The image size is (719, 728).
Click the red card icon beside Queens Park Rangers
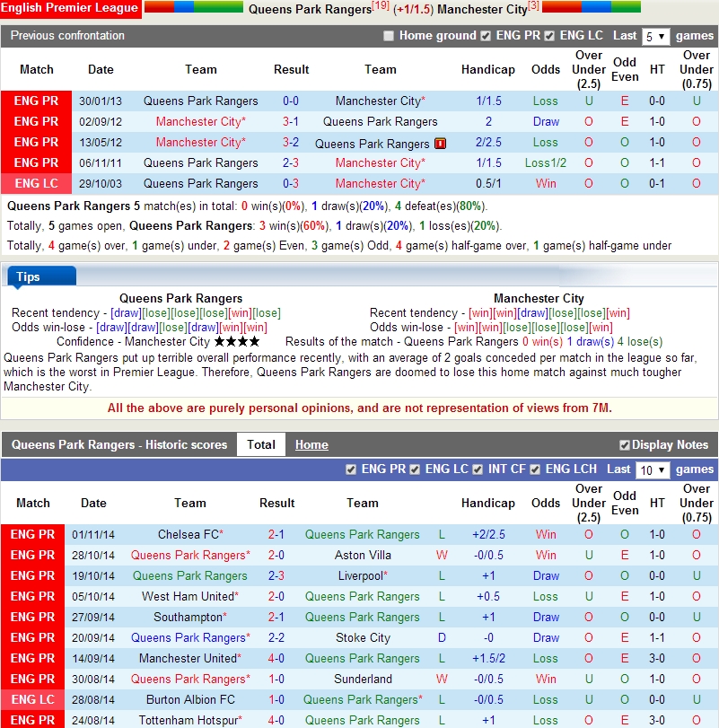pyautogui.click(x=440, y=144)
